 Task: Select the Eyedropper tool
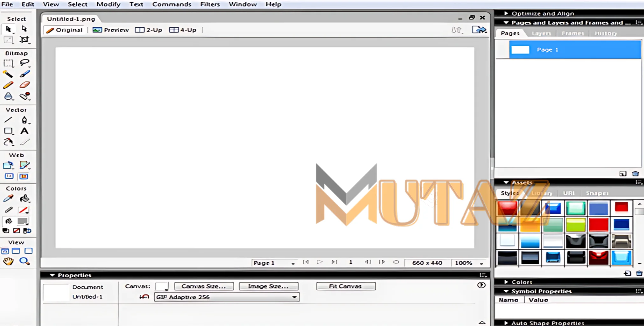click(x=8, y=199)
